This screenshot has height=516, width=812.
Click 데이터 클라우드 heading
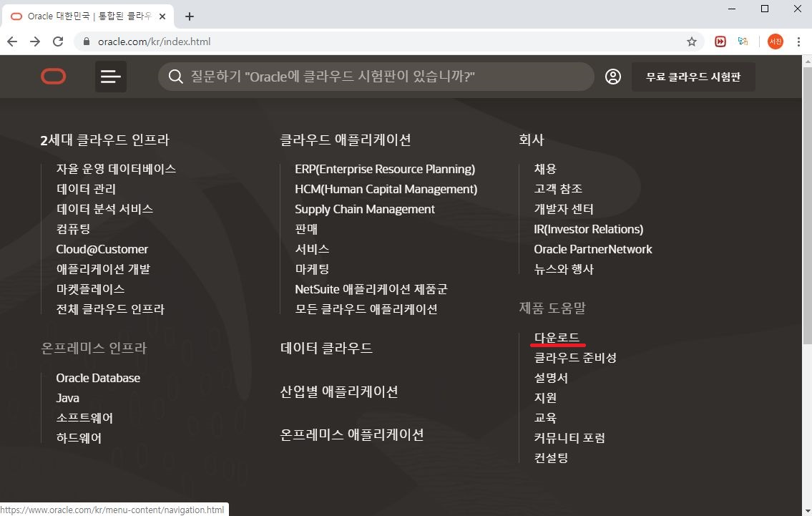[326, 348]
